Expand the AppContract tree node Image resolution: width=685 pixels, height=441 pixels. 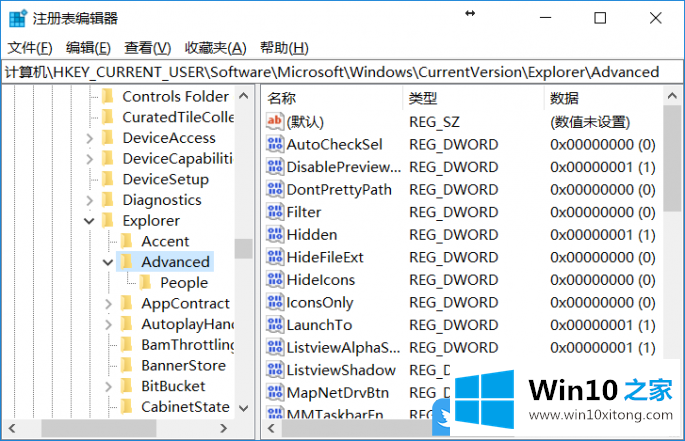pyautogui.click(x=108, y=304)
